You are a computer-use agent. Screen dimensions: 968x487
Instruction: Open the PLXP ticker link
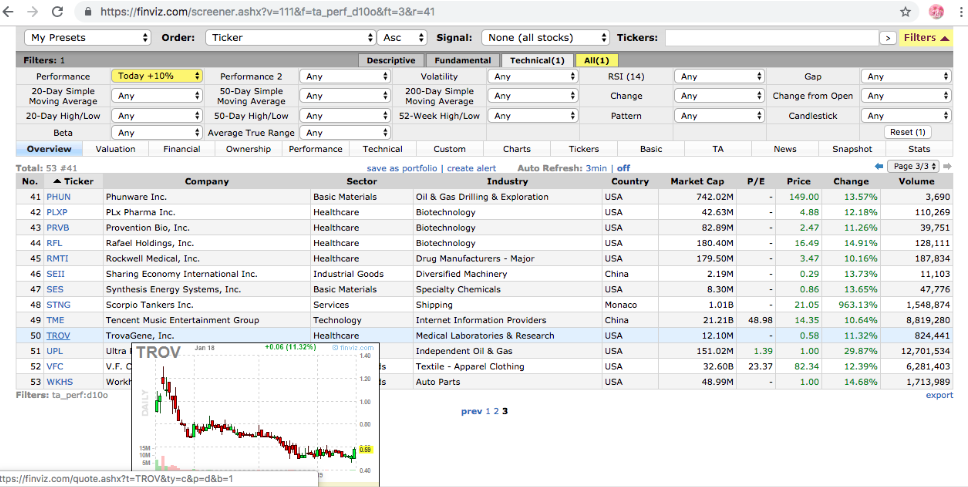57,212
